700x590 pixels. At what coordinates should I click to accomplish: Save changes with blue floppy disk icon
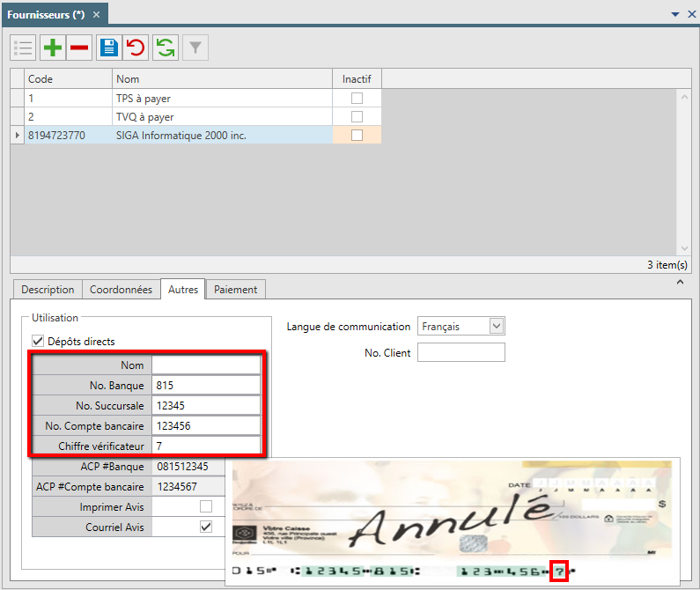tap(109, 48)
